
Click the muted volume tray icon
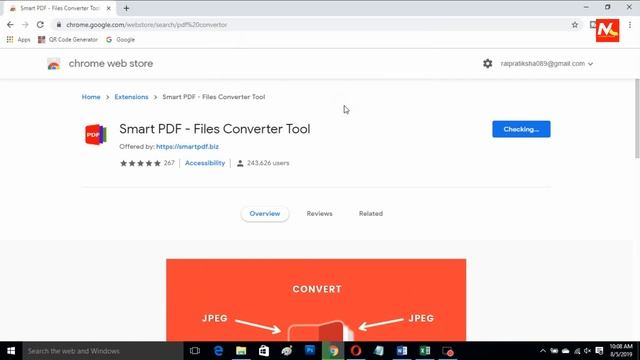tap(587, 351)
